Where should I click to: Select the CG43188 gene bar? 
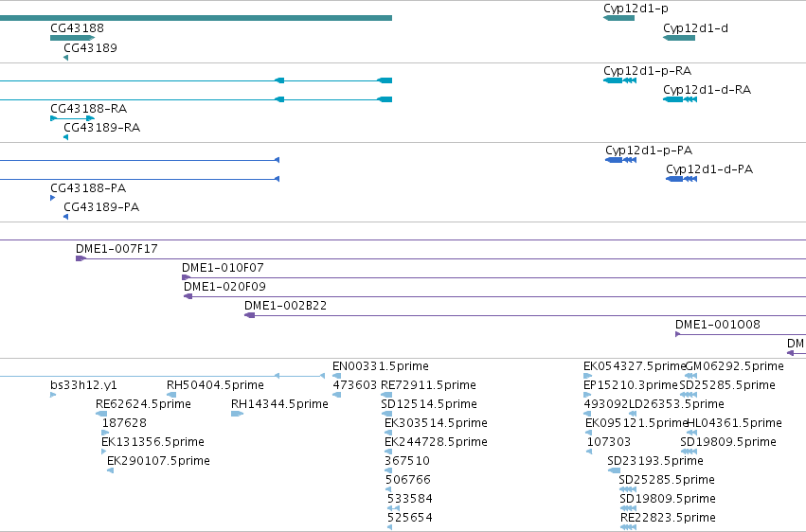(73, 38)
